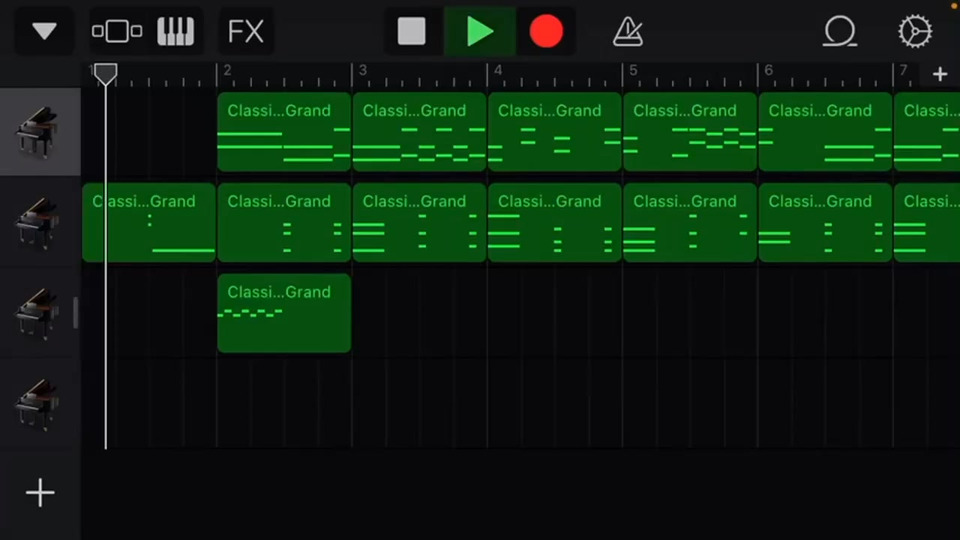Open song settings gear
Screen dimensions: 960x540
pos(915,31)
